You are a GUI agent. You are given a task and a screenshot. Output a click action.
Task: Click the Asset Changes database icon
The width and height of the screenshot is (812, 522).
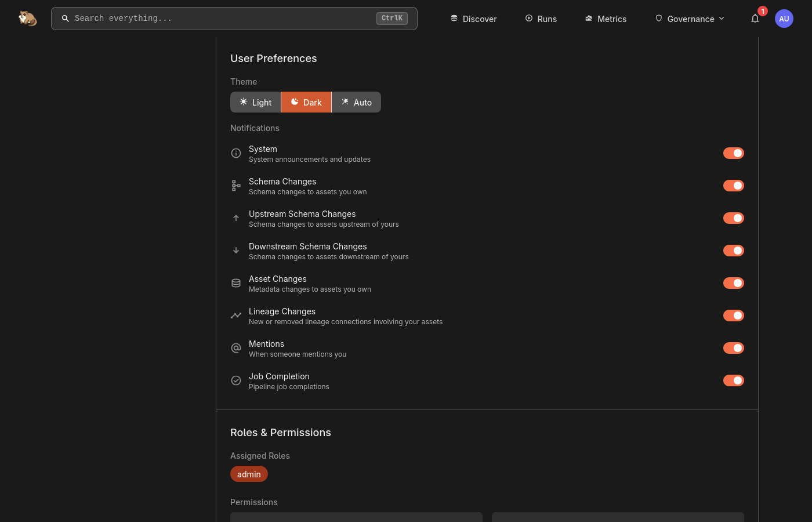point(236,283)
